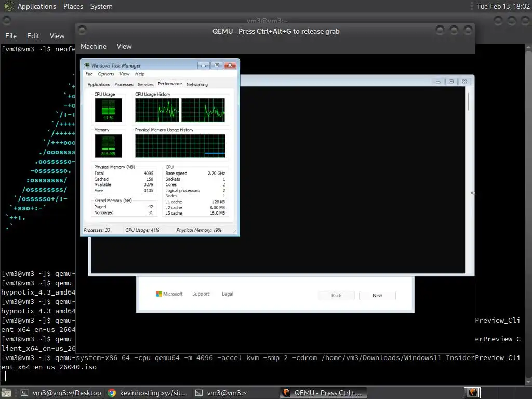
Task: Open the Applications menu in top panel
Action: tap(37, 6)
